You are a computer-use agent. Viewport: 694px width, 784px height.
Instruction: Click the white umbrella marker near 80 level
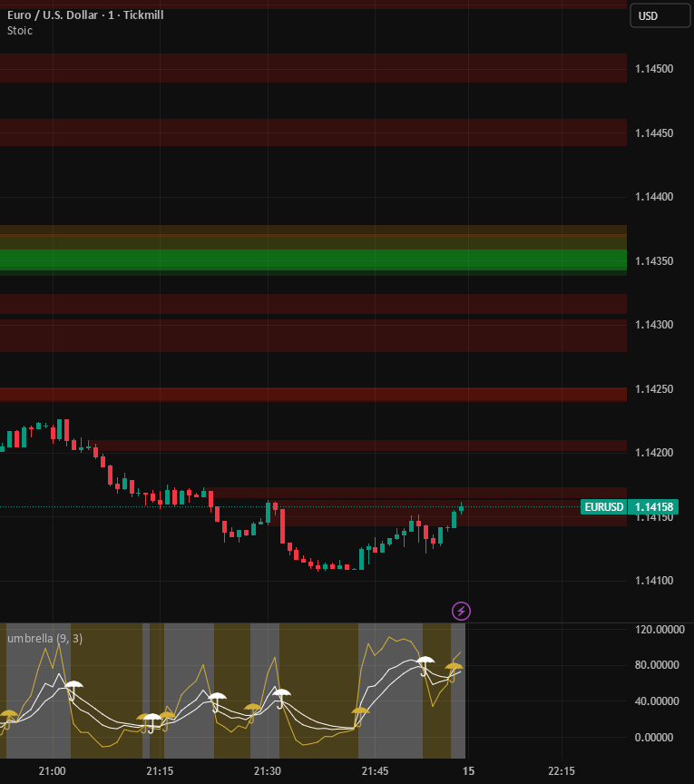pyautogui.click(x=425, y=665)
